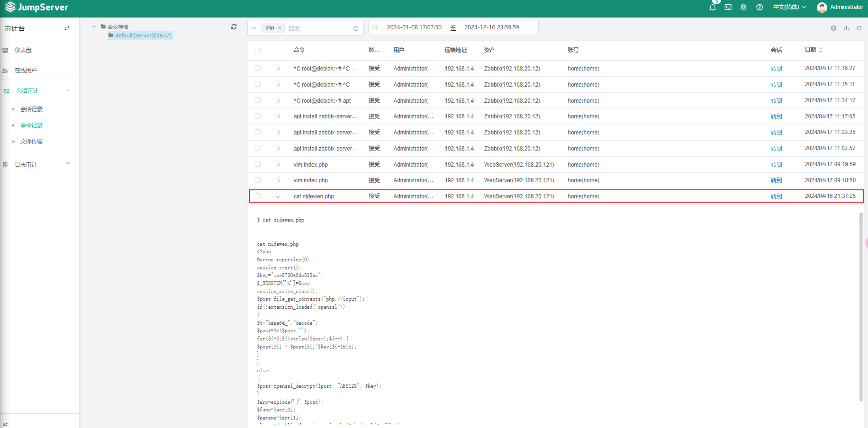Click 转到 link for 11:03:25 row
Viewport: 868px width, 428px height.
776,133
